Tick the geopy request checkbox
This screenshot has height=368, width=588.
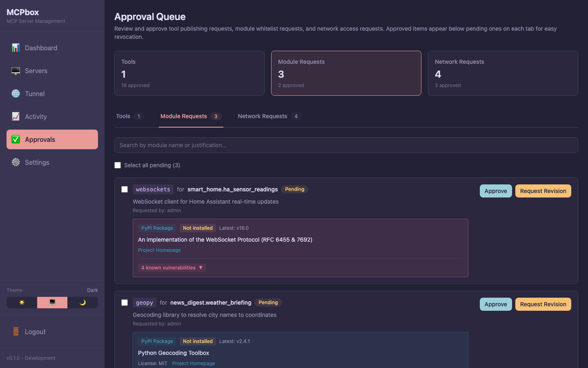[125, 303]
